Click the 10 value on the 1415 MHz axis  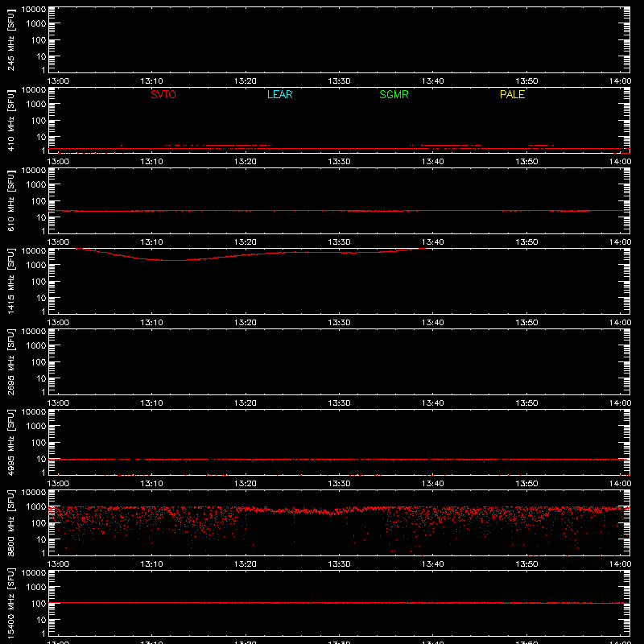41,298
